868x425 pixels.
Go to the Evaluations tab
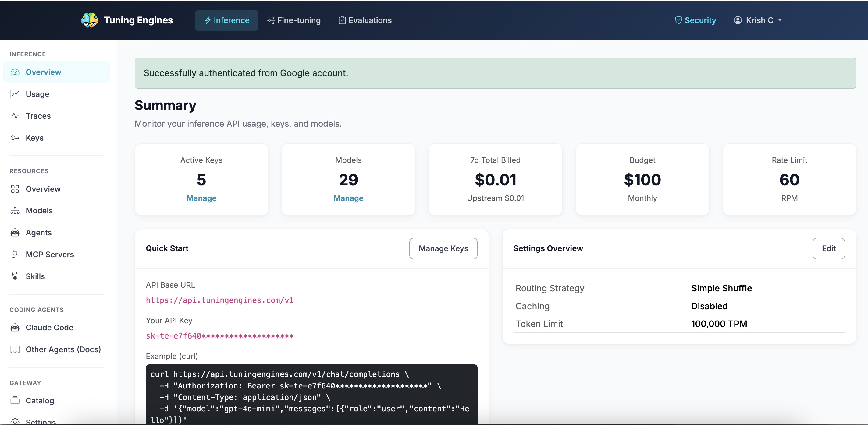point(365,20)
